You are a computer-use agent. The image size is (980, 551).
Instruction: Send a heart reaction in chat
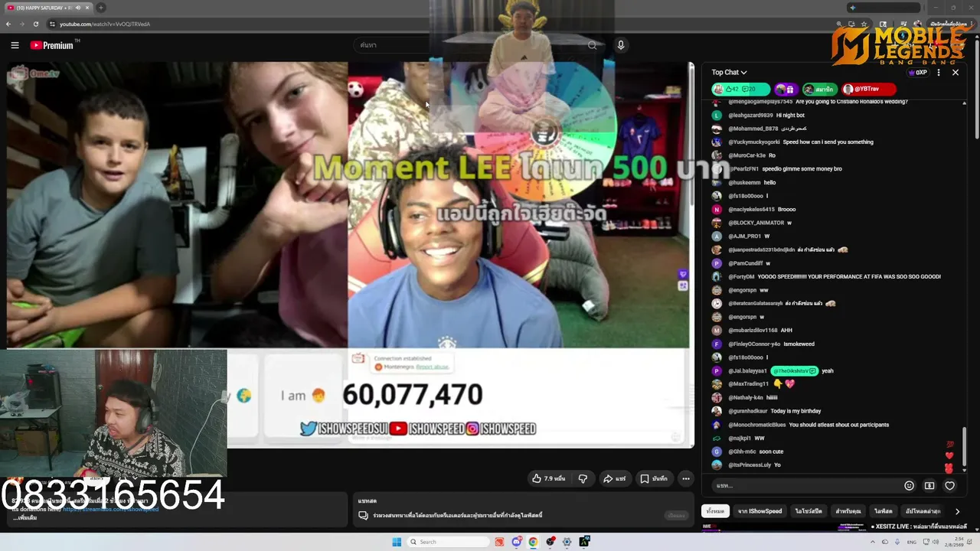click(950, 485)
